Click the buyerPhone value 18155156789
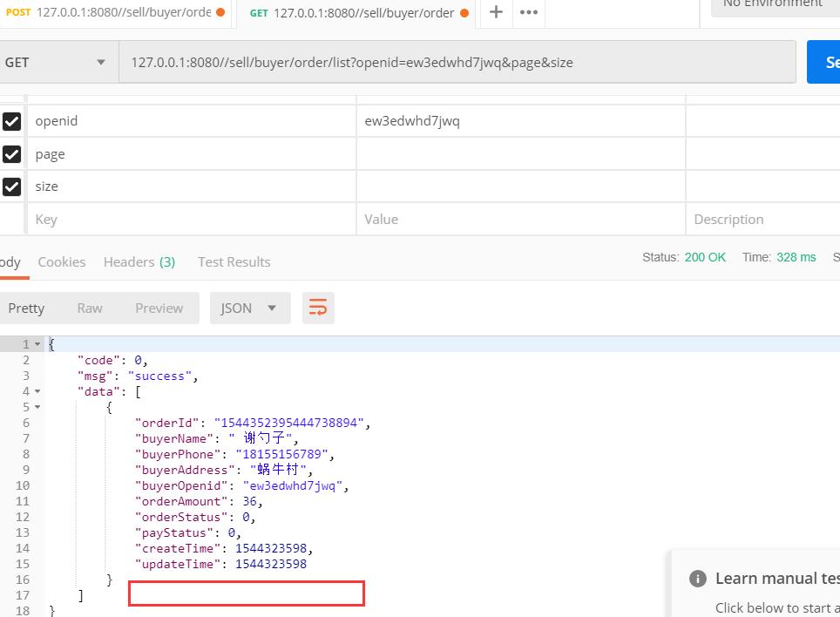 (281, 454)
